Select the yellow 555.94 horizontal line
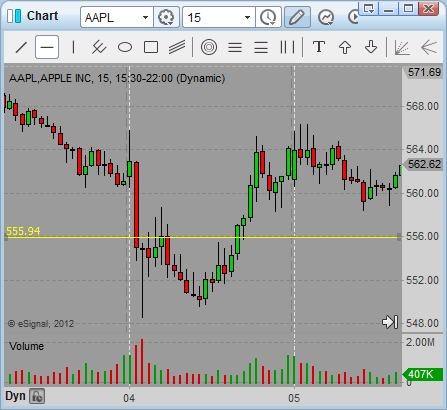Viewport: 447px width, 410px height. (x=203, y=237)
